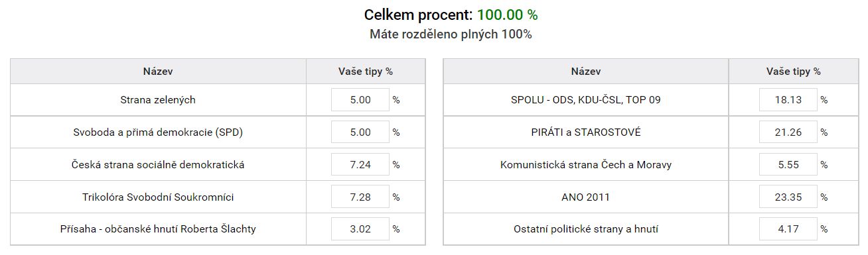868x255 pixels.
Task: Click the Strana zelených party label
Action: coord(158,100)
